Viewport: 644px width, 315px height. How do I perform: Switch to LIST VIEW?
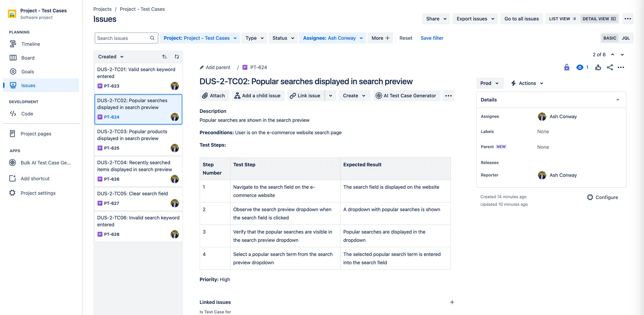[x=562, y=19]
